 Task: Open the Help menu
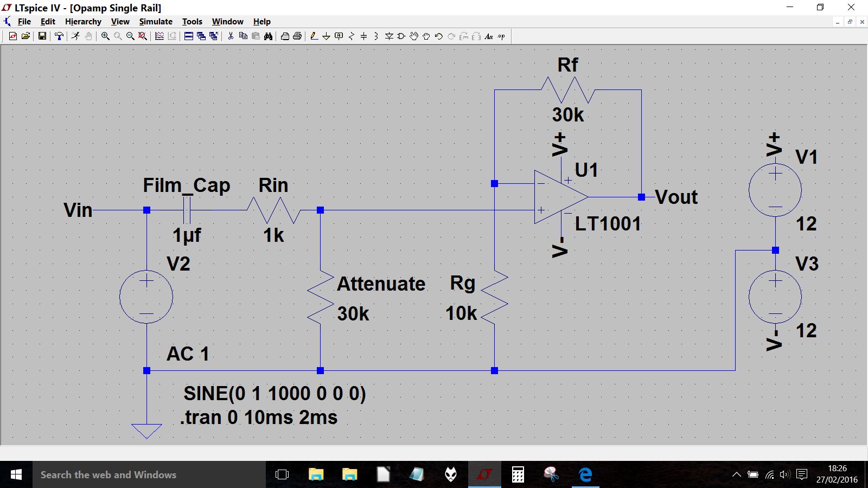[x=261, y=22]
